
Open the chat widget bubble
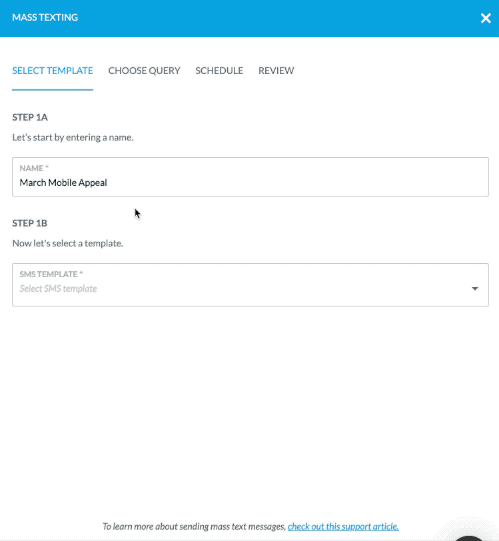469,538
